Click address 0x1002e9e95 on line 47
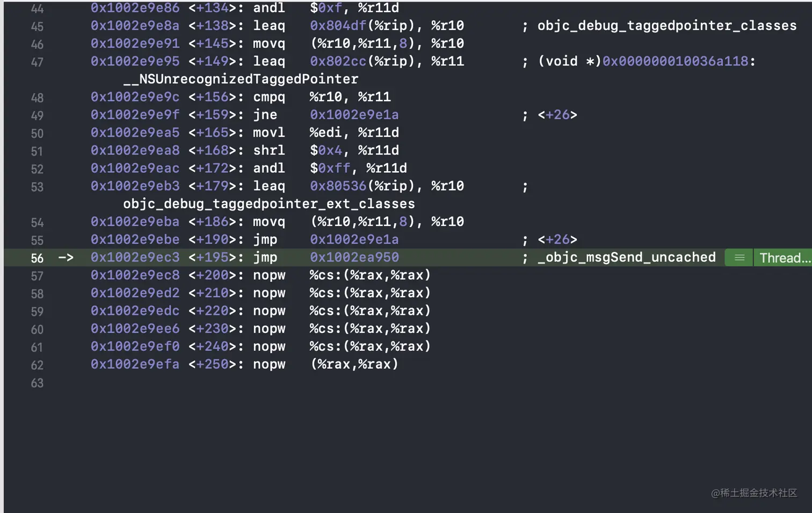 (135, 61)
